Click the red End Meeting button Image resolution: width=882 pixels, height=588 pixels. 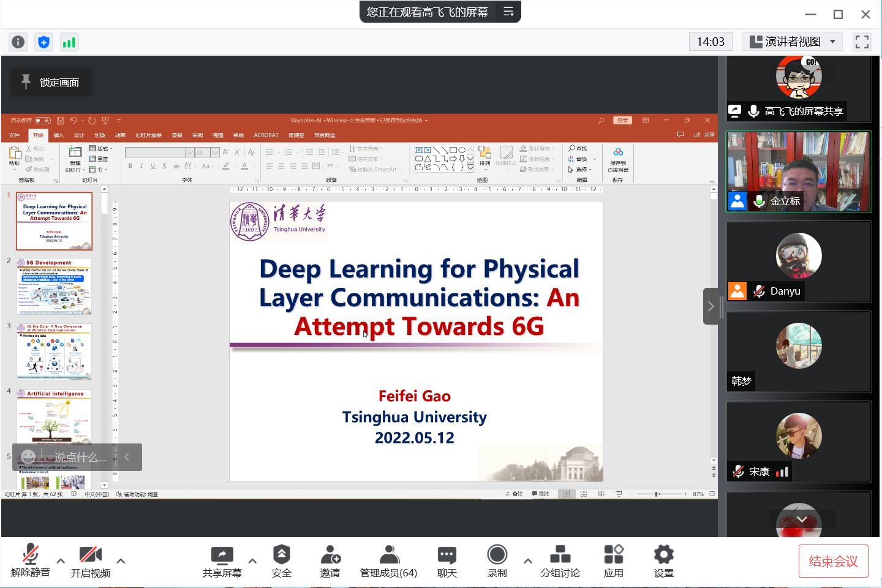pos(833,561)
